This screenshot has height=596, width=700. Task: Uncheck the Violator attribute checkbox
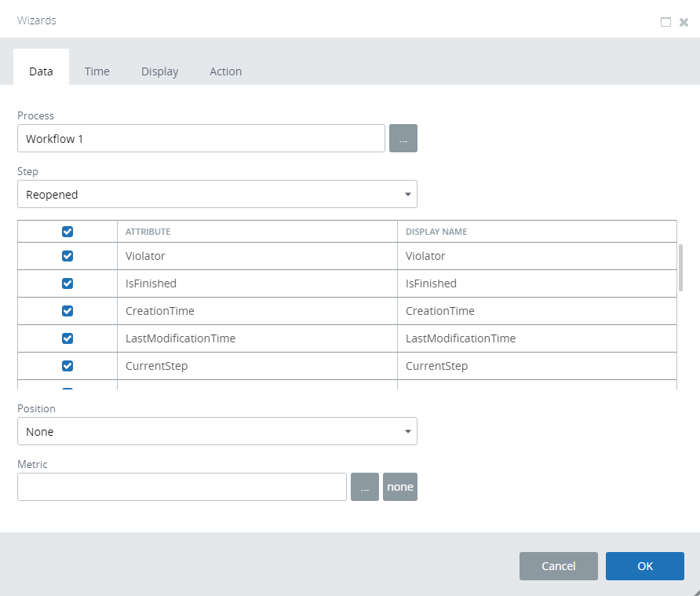pyautogui.click(x=67, y=256)
